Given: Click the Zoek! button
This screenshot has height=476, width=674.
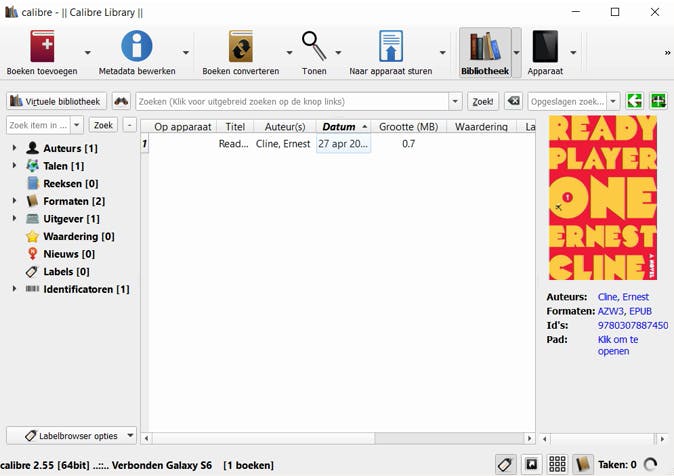Looking at the screenshot, I should [x=483, y=101].
